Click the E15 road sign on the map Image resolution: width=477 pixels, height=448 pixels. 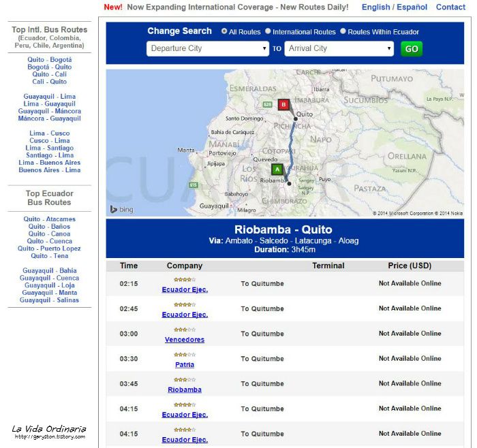click(193, 185)
